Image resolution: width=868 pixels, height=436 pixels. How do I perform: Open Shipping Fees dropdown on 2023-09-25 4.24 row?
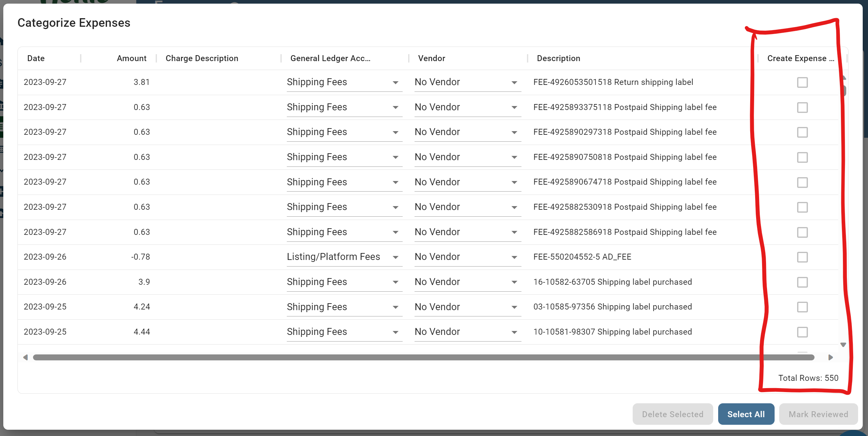pos(395,307)
